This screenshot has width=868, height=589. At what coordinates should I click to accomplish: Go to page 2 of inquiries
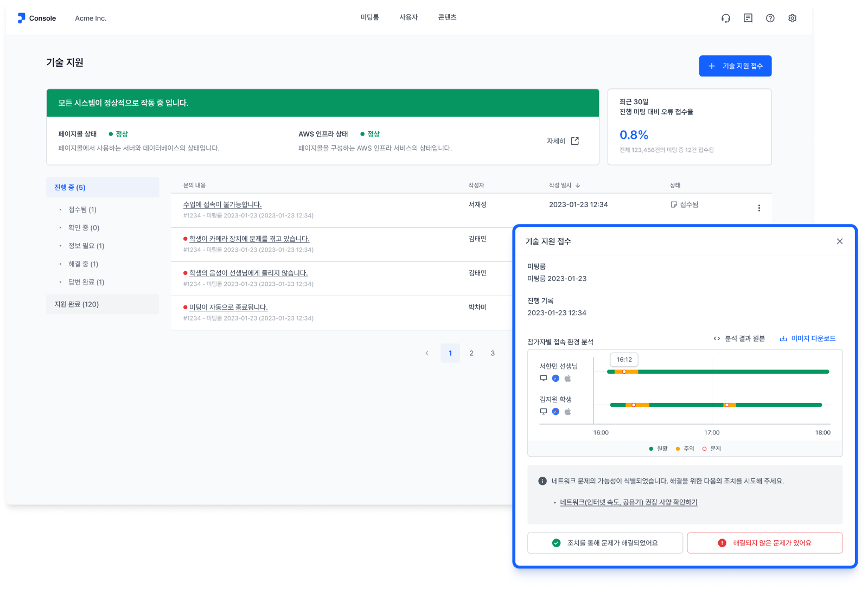point(471,353)
